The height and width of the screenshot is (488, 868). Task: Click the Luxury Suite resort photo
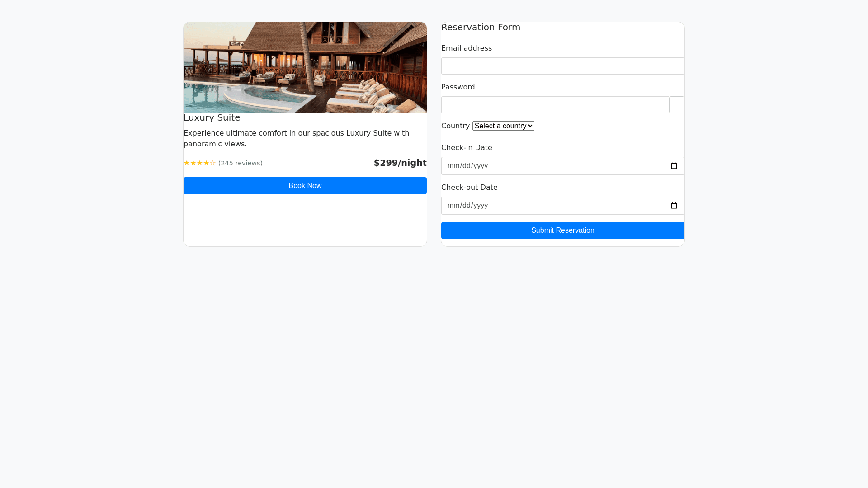(305, 67)
